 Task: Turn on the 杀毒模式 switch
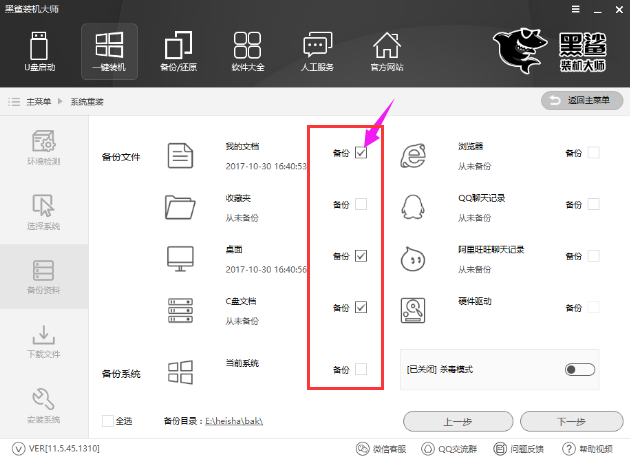[579, 369]
